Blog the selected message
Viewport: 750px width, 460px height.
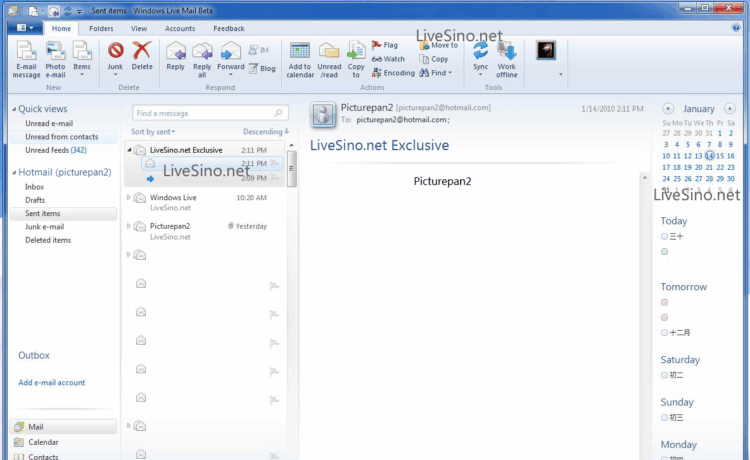click(262, 68)
